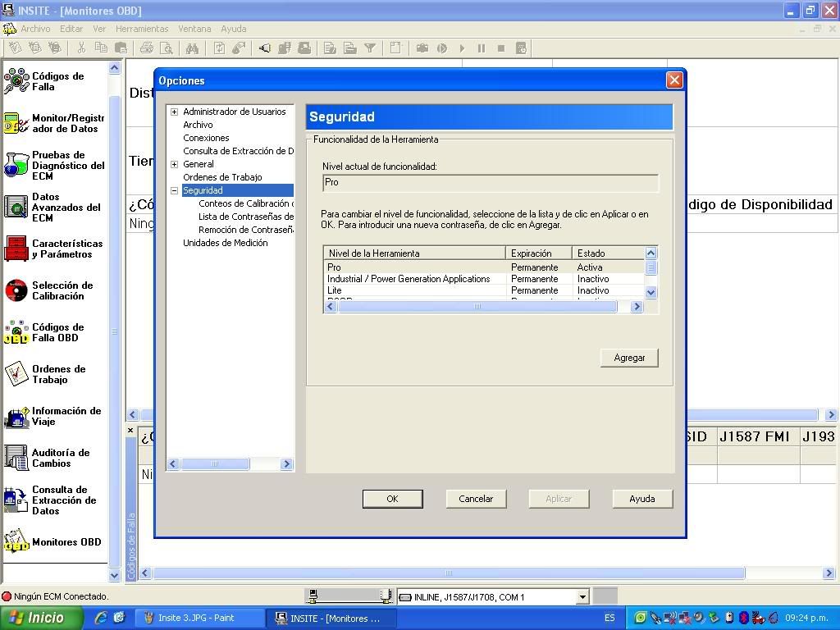Click the Nivel actual de funcionalidad field
This screenshot has width=840, height=630.
tap(491, 183)
